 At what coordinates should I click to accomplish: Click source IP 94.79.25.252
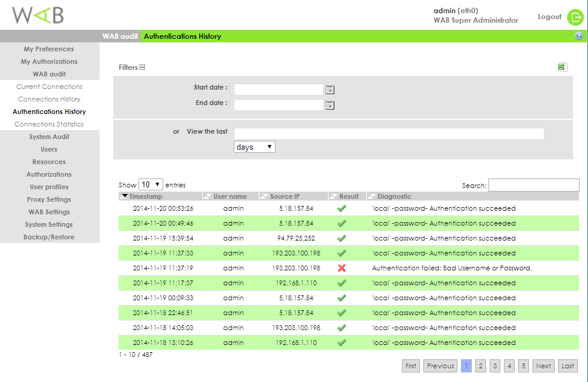[x=296, y=238]
